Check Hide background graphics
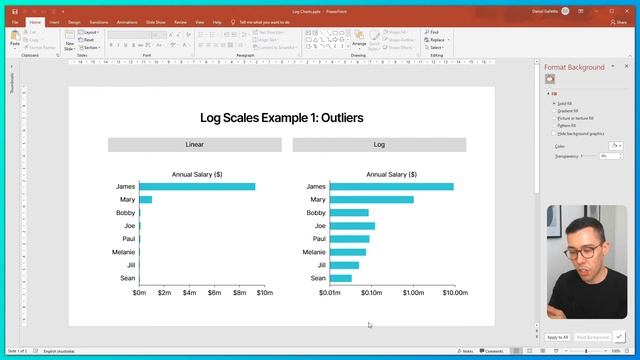This screenshot has width=640, height=360. point(554,133)
